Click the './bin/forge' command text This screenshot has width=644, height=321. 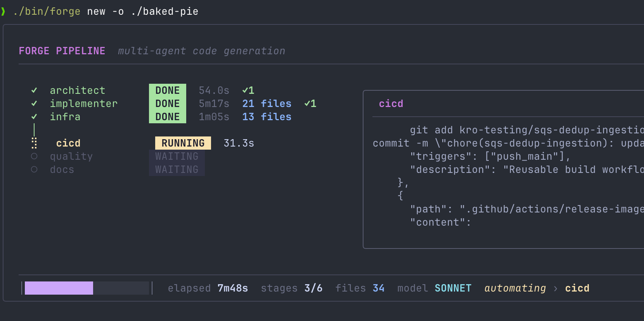(x=47, y=11)
